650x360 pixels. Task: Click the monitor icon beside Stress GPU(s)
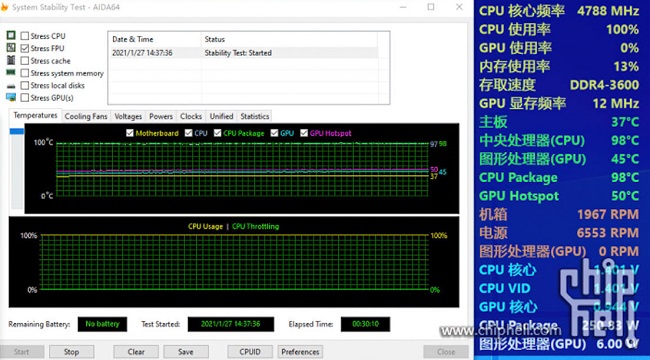point(11,97)
